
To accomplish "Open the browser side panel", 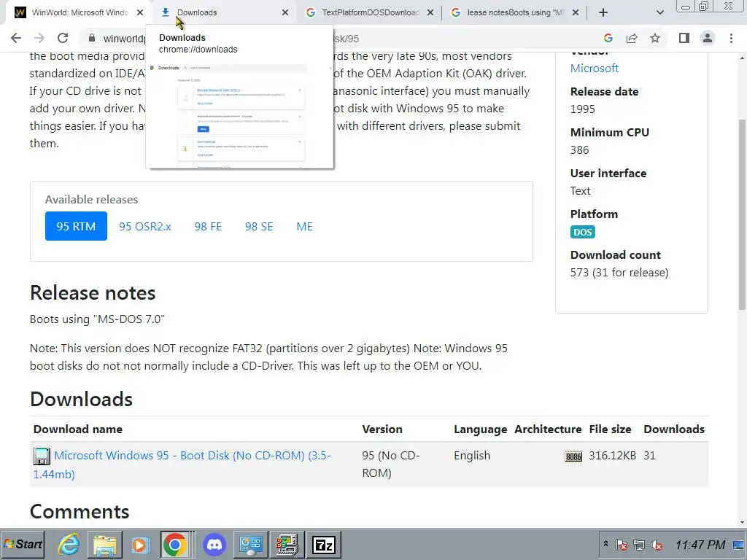I will coord(684,38).
